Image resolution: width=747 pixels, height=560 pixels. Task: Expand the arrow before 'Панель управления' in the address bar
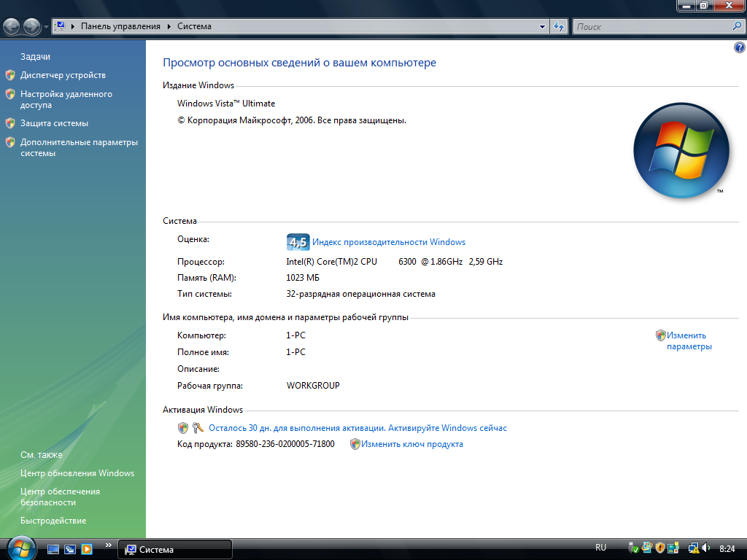point(73,26)
